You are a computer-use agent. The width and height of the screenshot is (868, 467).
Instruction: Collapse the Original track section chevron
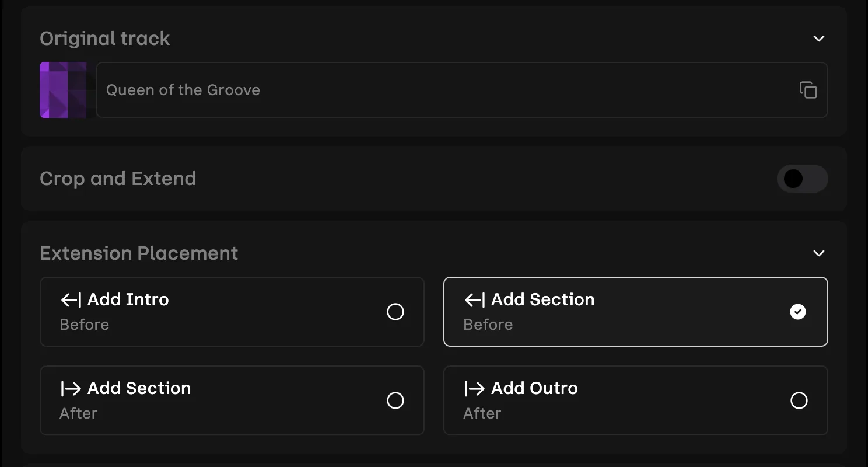[x=819, y=39]
